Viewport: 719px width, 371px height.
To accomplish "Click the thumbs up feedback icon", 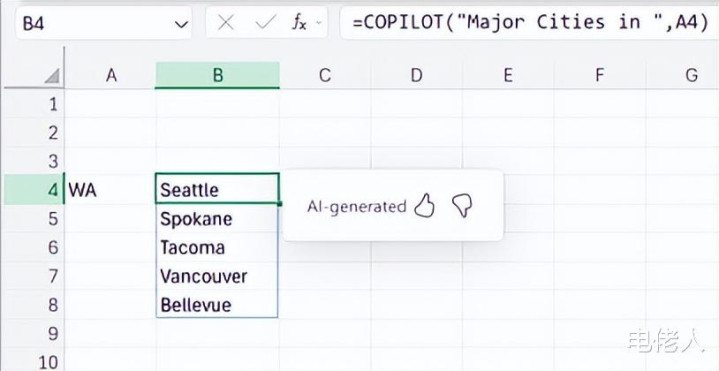I will click(424, 205).
